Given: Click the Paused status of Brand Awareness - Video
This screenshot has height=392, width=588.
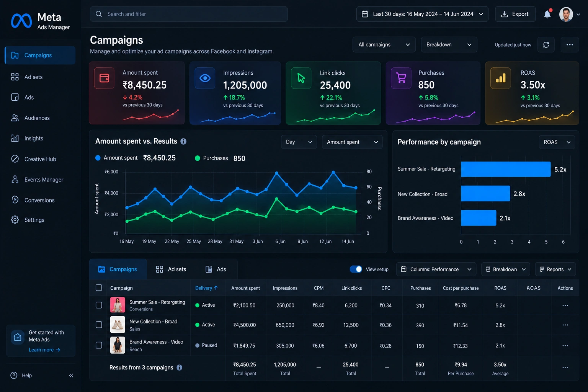Looking at the screenshot, I should coord(206,345).
